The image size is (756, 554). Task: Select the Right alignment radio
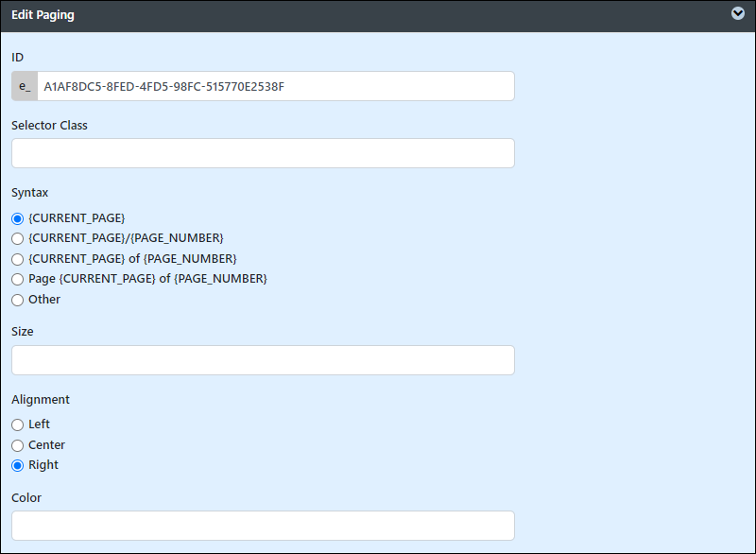[17, 466]
